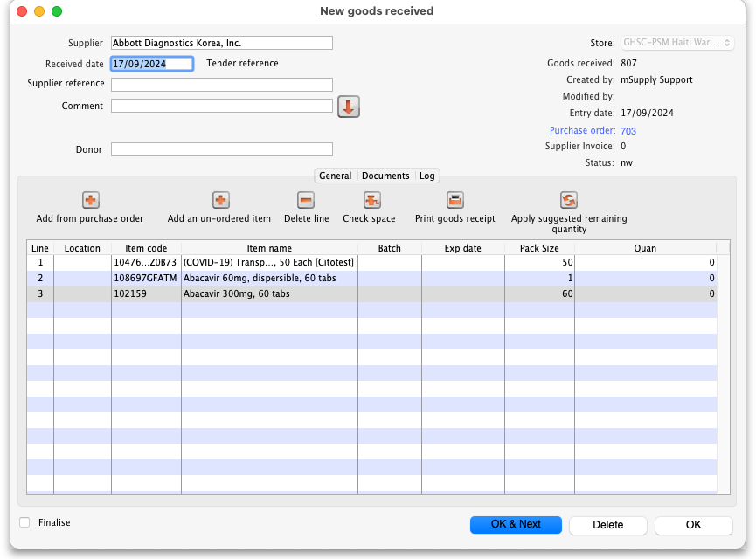Apply suggested remaining quantity icon
The image size is (756, 559).
(569, 200)
